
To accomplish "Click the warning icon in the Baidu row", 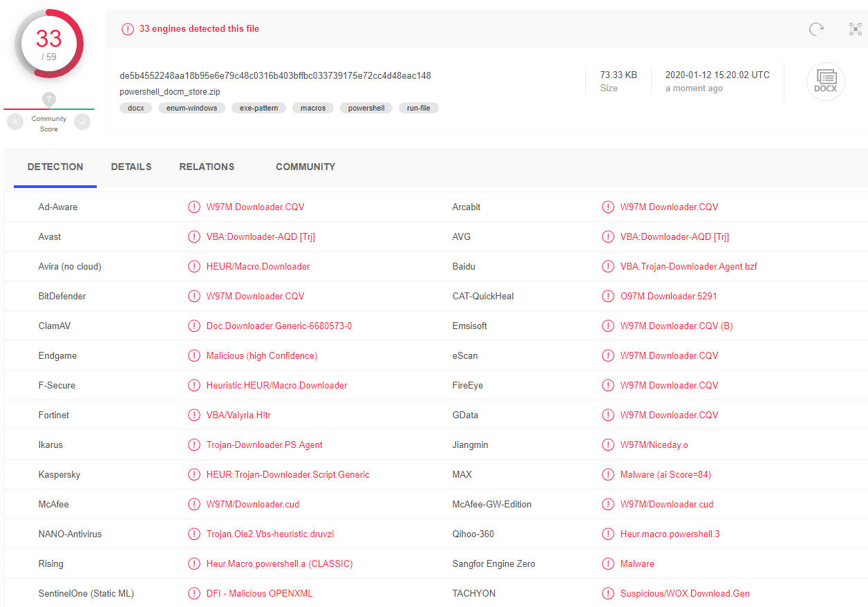I will (x=608, y=266).
